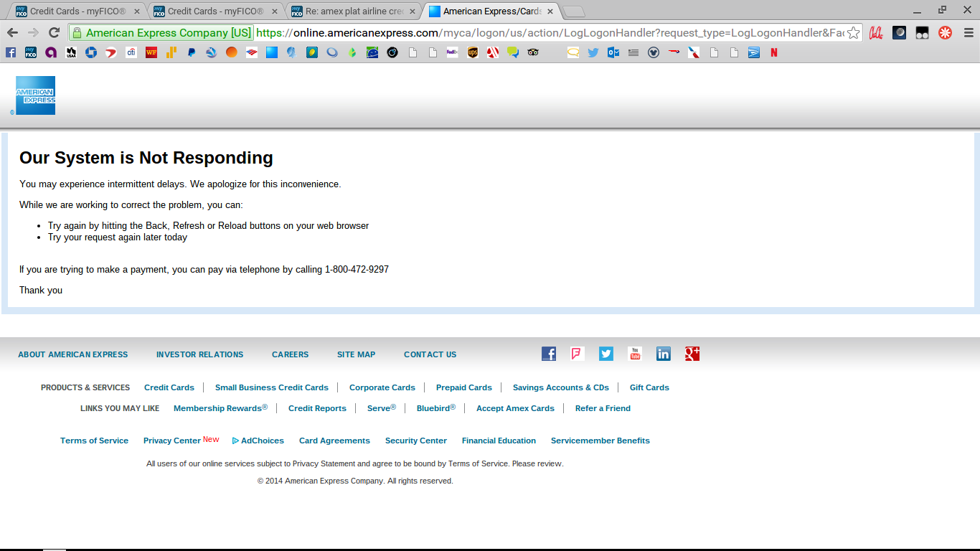Open the Bluebird link
This screenshot has height=551, width=980.
click(x=436, y=408)
